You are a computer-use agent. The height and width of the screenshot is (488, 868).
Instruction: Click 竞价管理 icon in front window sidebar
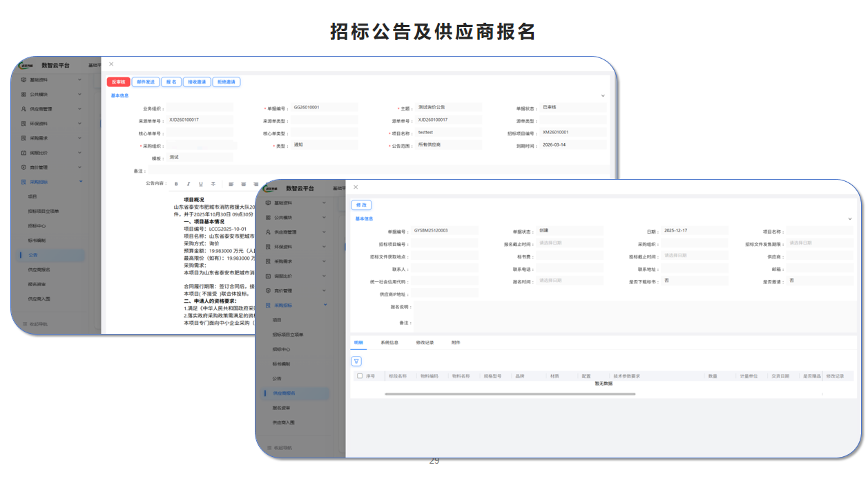click(268, 290)
